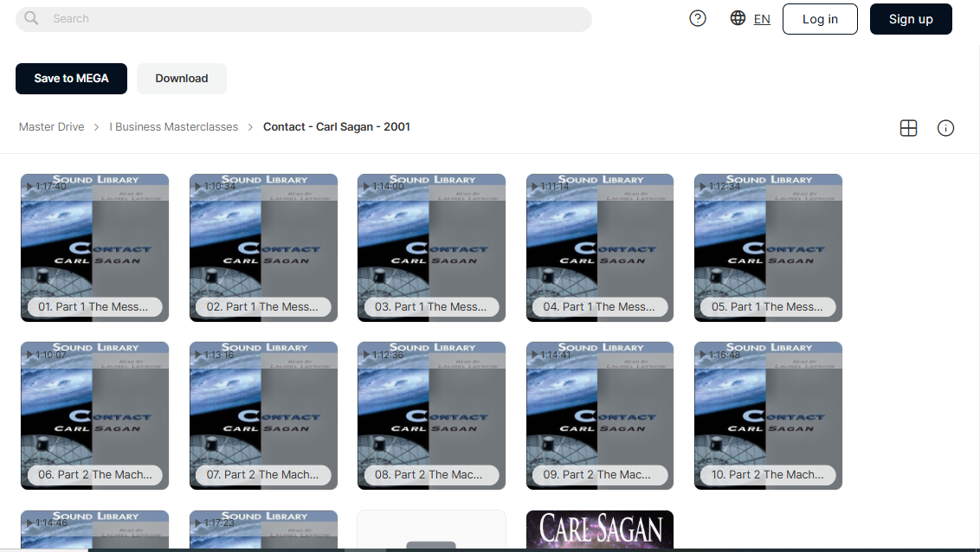Open the help question mark icon
The height and width of the screenshot is (552, 980).
pyautogui.click(x=698, y=18)
